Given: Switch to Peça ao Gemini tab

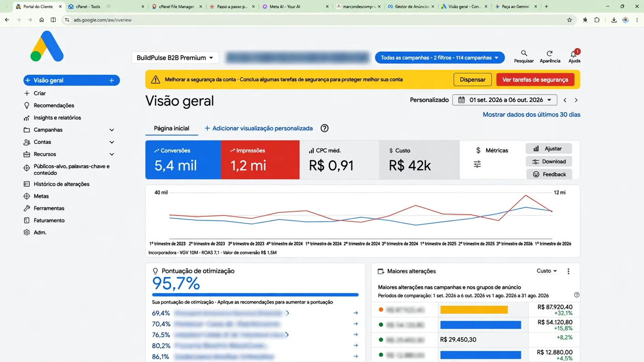Looking at the screenshot, I should tap(515, 6).
